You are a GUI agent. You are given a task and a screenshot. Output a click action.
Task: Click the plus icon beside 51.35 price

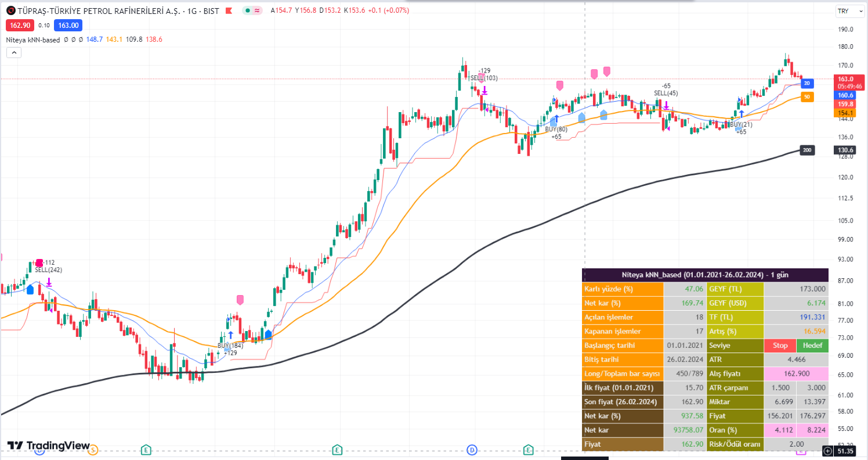point(827,451)
